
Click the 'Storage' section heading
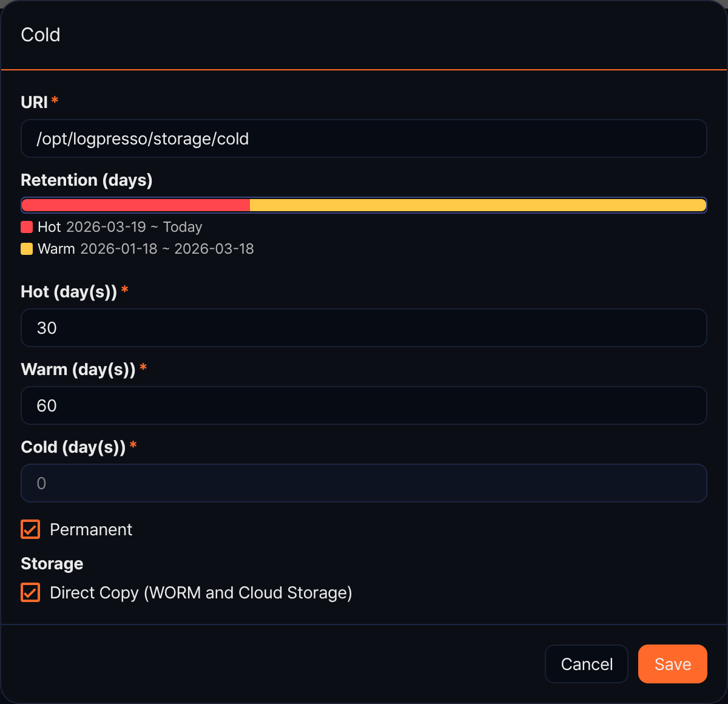(x=52, y=564)
